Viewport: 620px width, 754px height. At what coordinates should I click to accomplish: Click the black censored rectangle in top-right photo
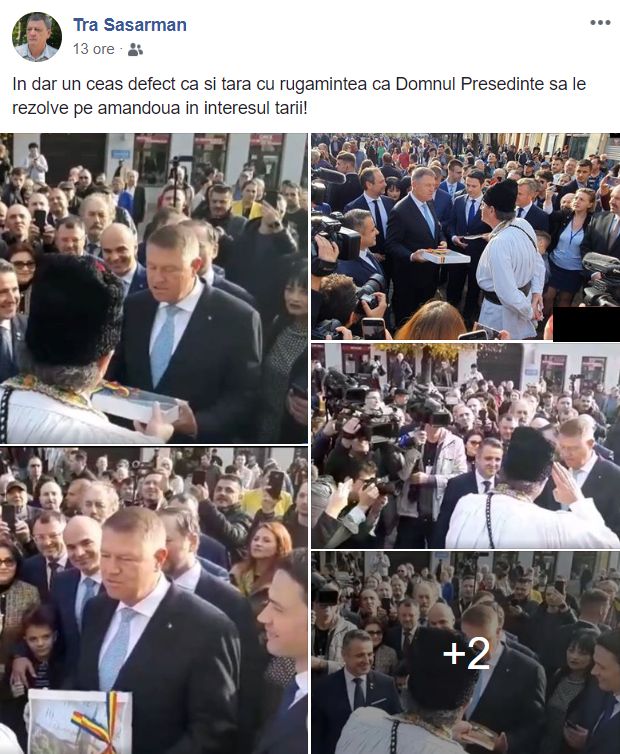(586, 324)
